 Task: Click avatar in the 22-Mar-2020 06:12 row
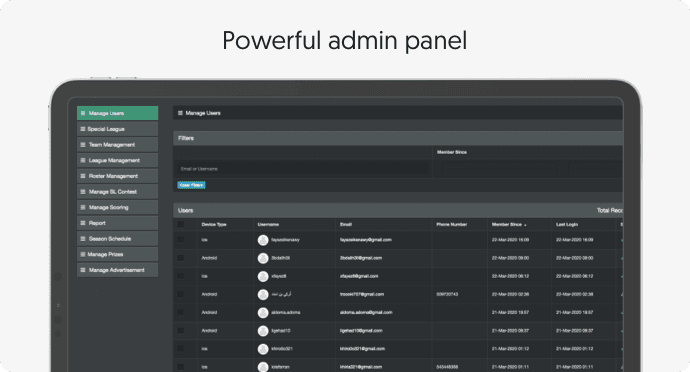click(263, 276)
